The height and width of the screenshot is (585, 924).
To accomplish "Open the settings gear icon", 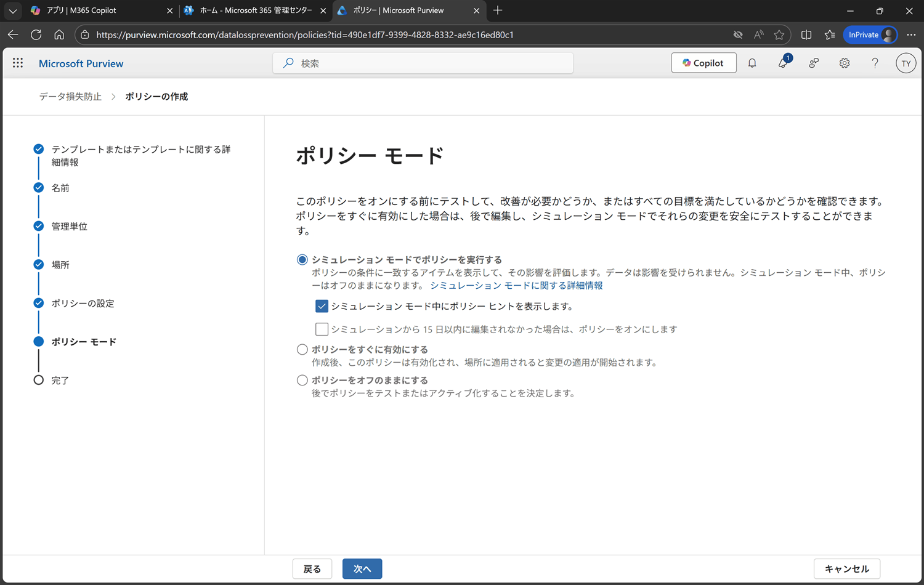I will pyautogui.click(x=845, y=63).
